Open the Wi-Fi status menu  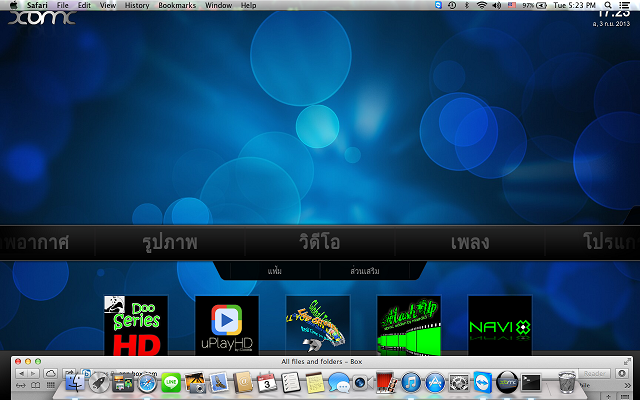[x=482, y=5]
